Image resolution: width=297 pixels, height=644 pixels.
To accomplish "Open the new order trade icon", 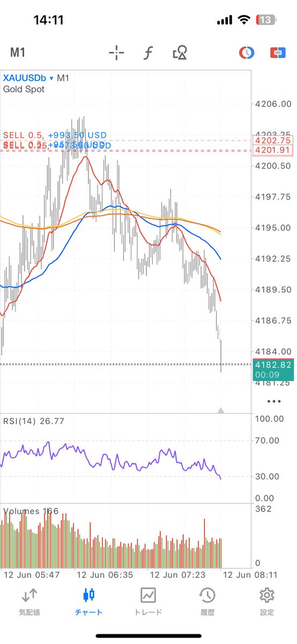I will click(x=277, y=53).
